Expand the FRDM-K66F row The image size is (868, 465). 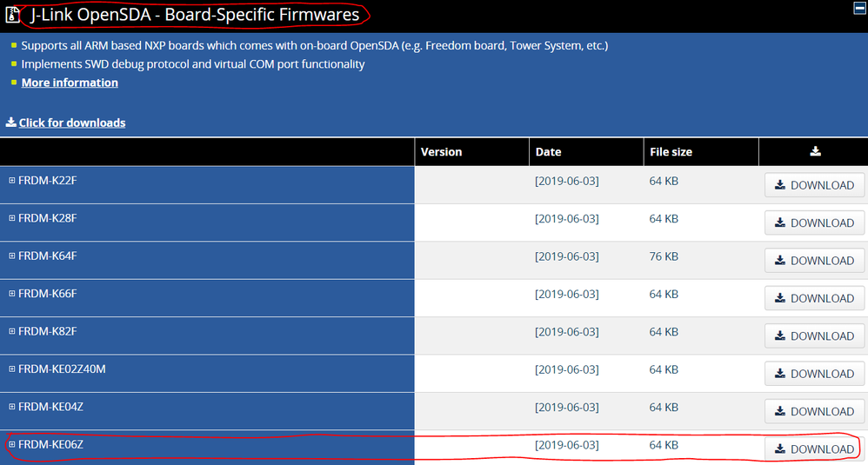pyautogui.click(x=11, y=293)
